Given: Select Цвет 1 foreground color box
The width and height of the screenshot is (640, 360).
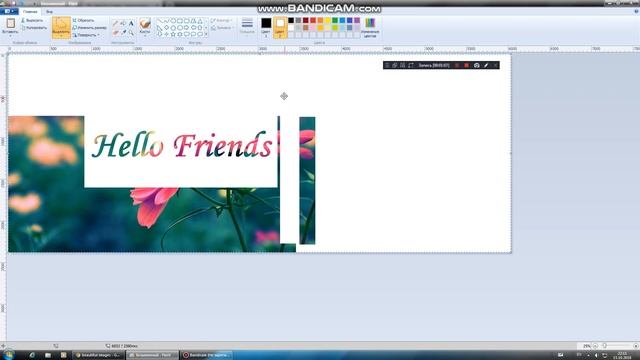Looking at the screenshot, I should click(x=266, y=27).
